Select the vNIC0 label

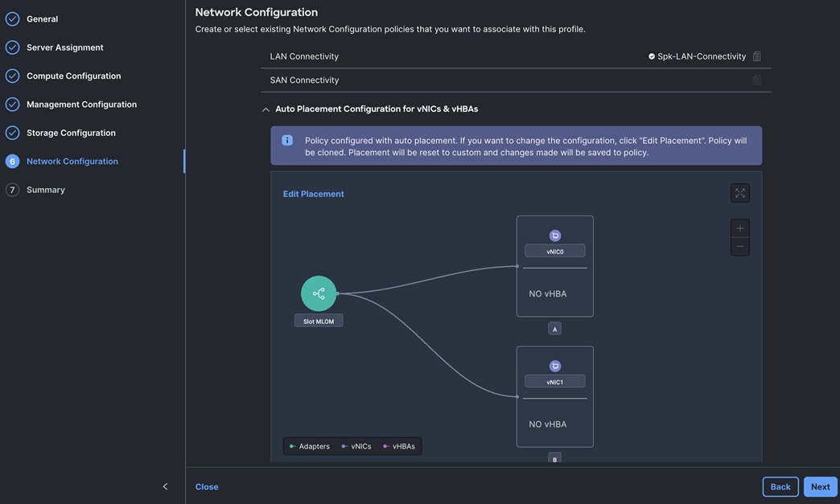pos(555,251)
